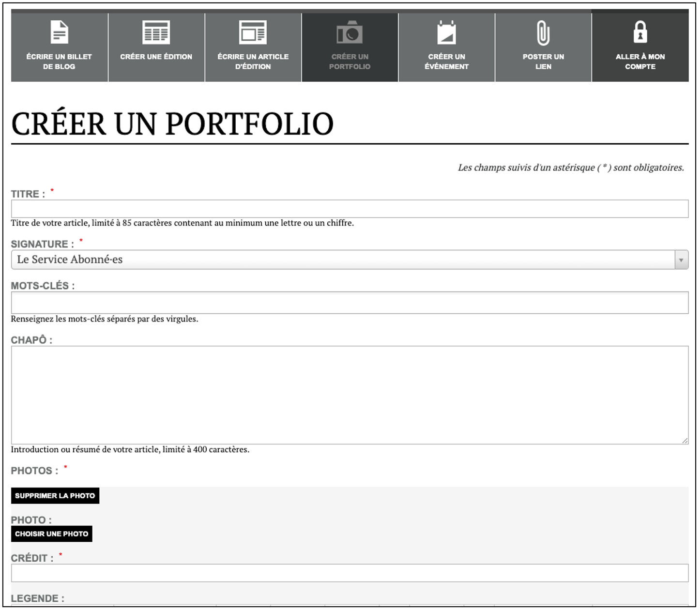
Task: Click the edition grid layout icon
Action: pos(156,32)
